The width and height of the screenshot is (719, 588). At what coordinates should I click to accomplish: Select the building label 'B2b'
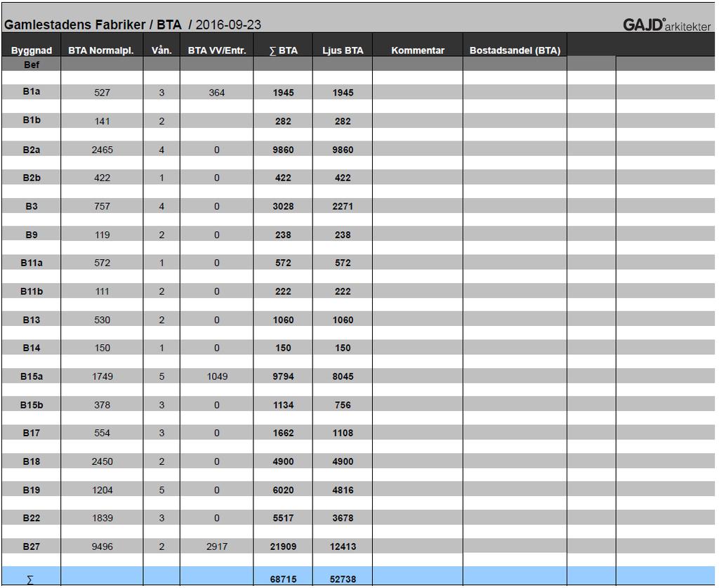tap(32, 178)
